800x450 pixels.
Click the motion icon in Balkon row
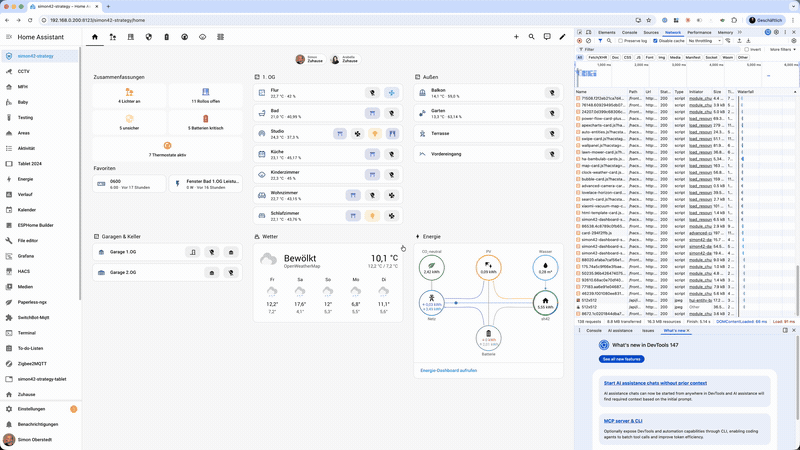click(552, 93)
